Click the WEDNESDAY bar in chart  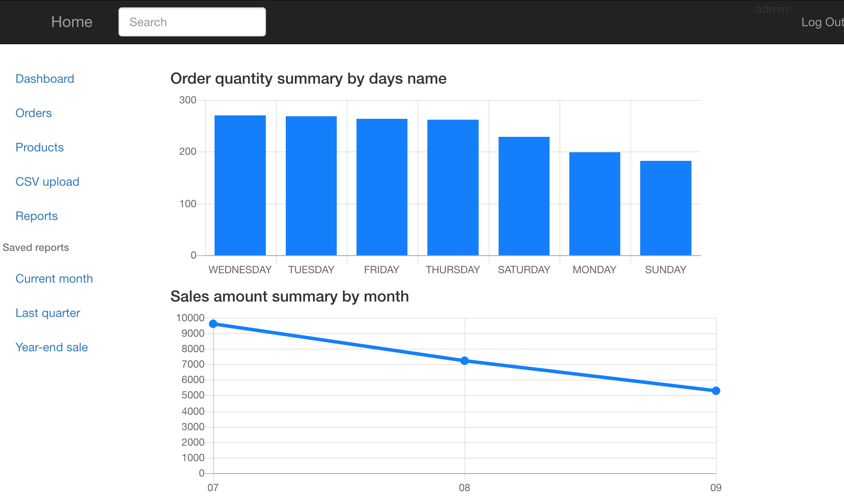(x=240, y=185)
